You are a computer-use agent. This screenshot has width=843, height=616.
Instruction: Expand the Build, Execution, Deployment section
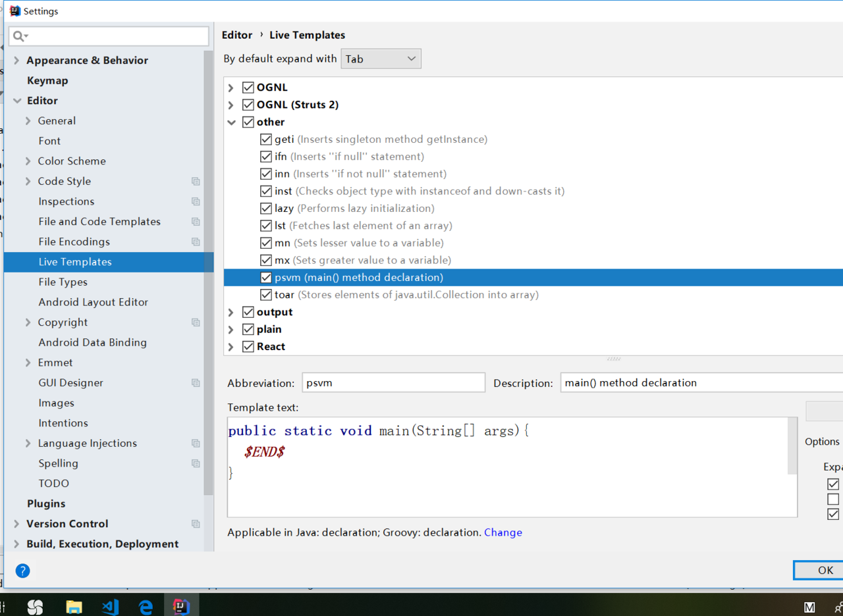[17, 544]
